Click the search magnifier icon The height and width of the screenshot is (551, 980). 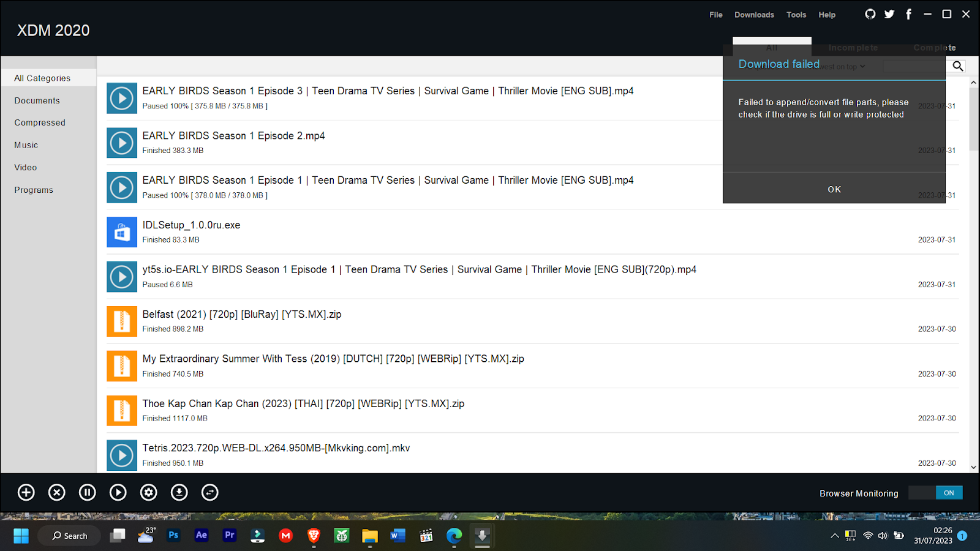(x=958, y=66)
